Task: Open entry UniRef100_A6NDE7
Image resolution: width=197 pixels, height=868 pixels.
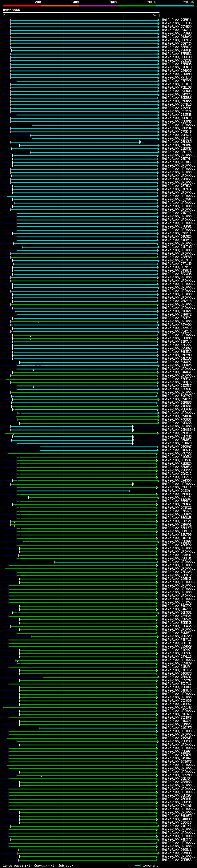Action: click(177, 440)
